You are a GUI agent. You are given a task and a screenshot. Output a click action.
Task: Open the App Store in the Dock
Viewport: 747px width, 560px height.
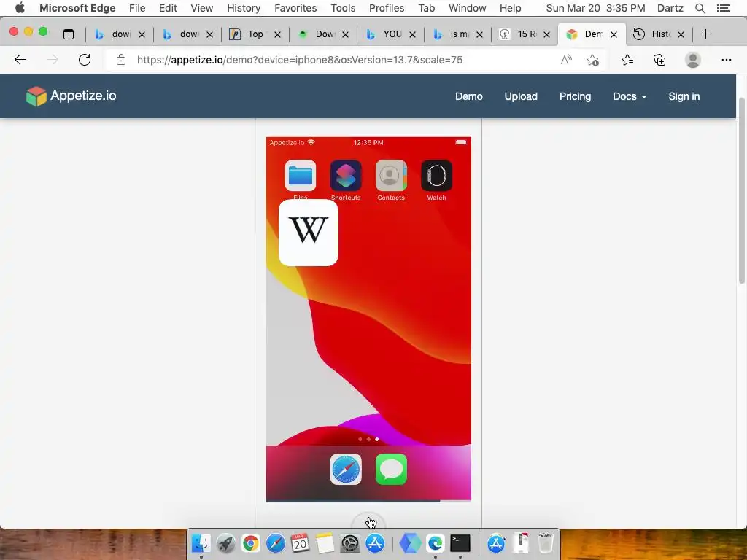click(375, 542)
